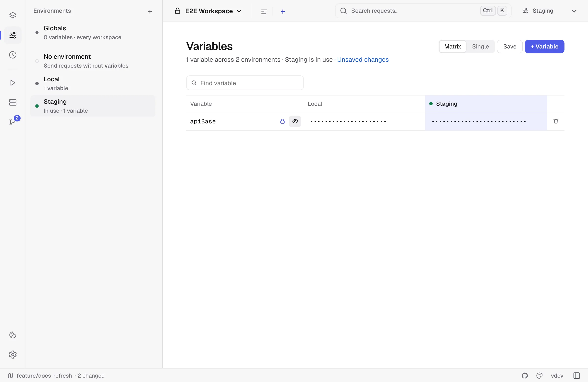Click the + Variable button
The width and height of the screenshot is (588, 382).
pos(545,47)
